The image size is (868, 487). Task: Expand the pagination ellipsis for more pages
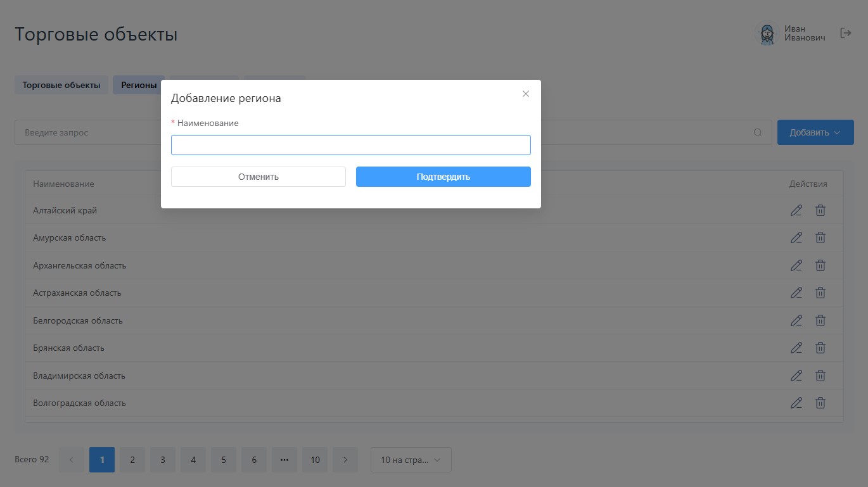click(284, 460)
